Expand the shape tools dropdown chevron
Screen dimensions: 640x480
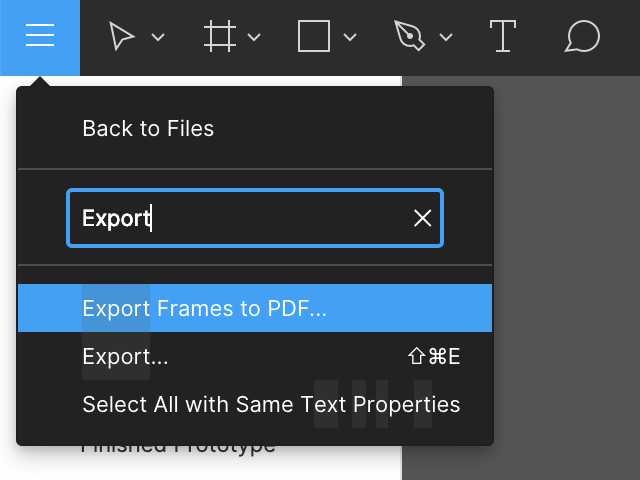point(350,38)
